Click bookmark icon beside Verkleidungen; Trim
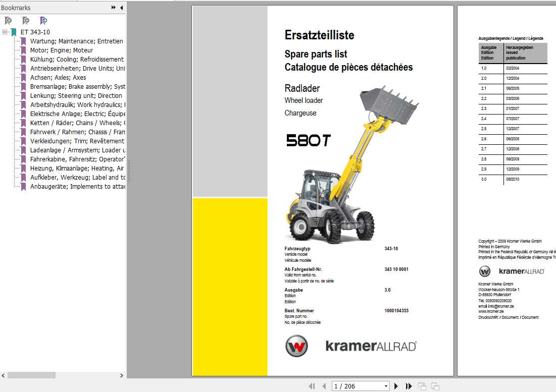Image resolution: width=556 pixels, height=392 pixels. point(23,141)
